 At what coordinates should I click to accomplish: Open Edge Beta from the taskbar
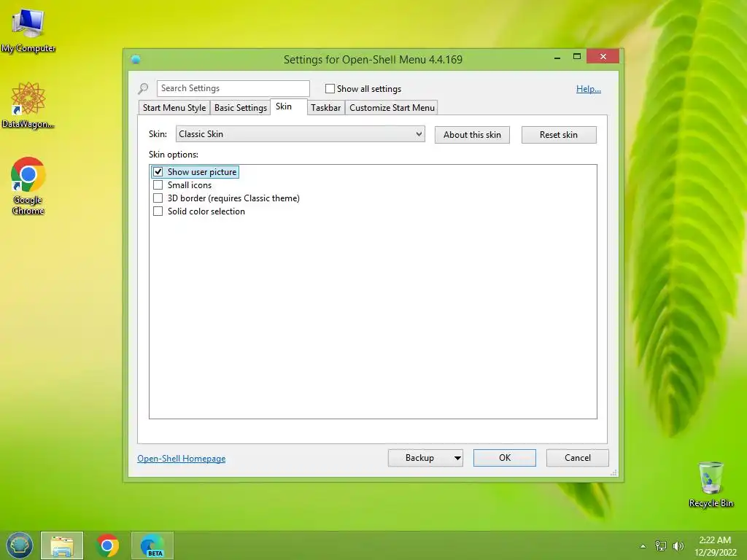pos(152,545)
